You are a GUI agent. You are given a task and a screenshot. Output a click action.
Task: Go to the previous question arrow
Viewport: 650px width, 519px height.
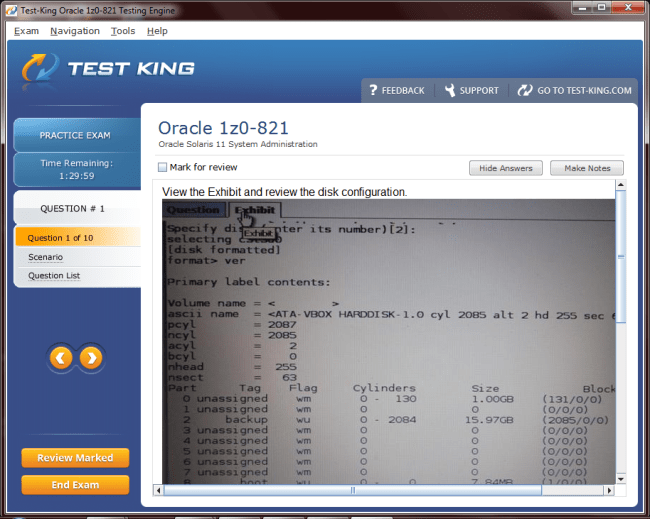click(61, 358)
